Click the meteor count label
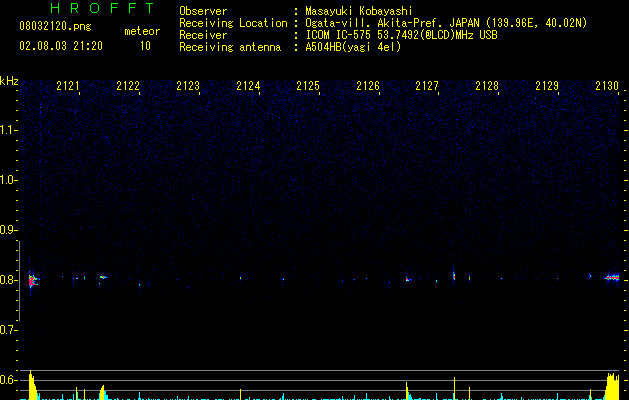 (142, 31)
